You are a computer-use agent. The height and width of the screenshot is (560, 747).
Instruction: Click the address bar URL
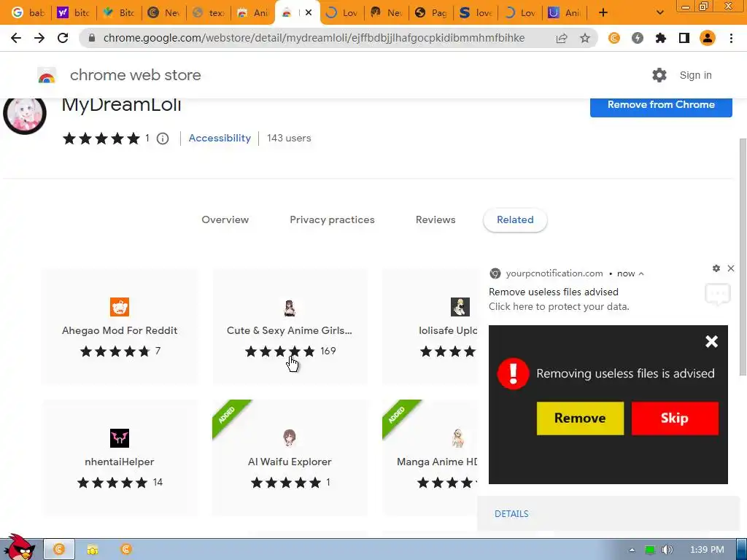click(x=314, y=38)
